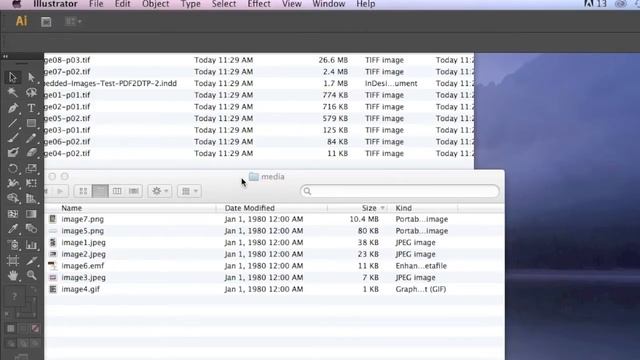Activate the Symbol Sprayer tool
640x360 pixels.
13,245
